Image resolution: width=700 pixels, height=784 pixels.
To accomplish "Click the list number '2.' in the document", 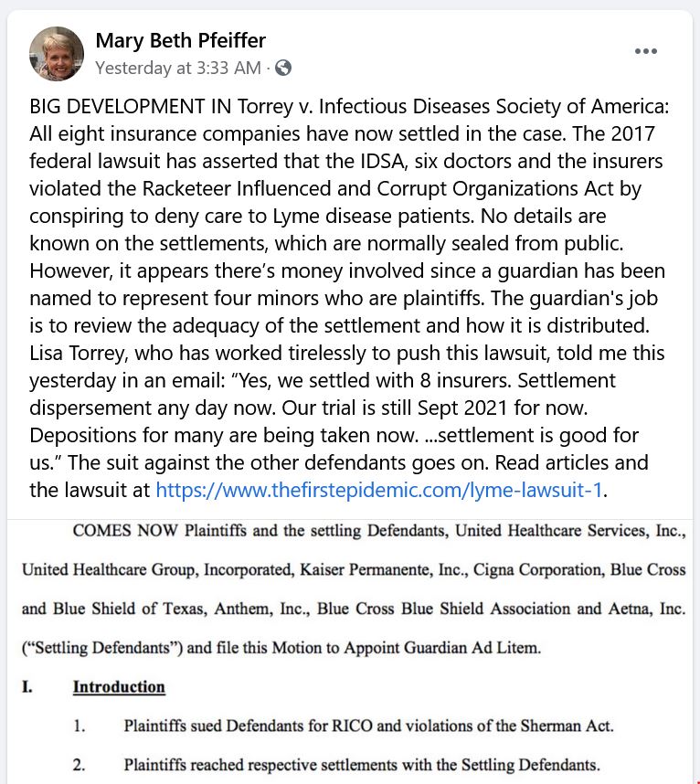I will 80,765.
